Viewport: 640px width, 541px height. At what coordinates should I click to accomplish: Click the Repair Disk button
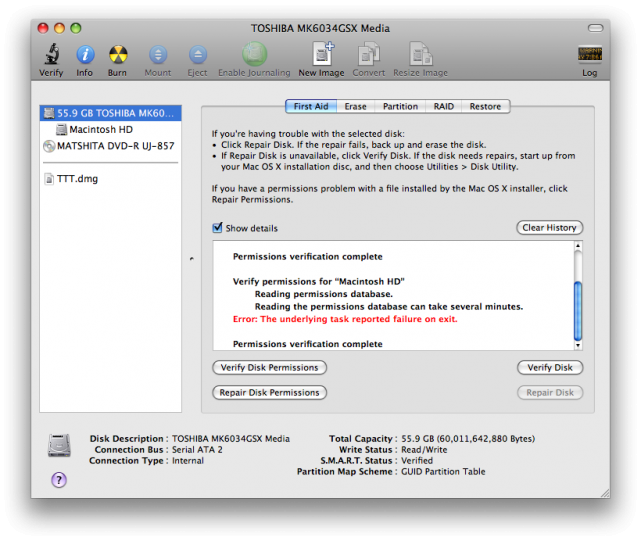pyautogui.click(x=550, y=393)
